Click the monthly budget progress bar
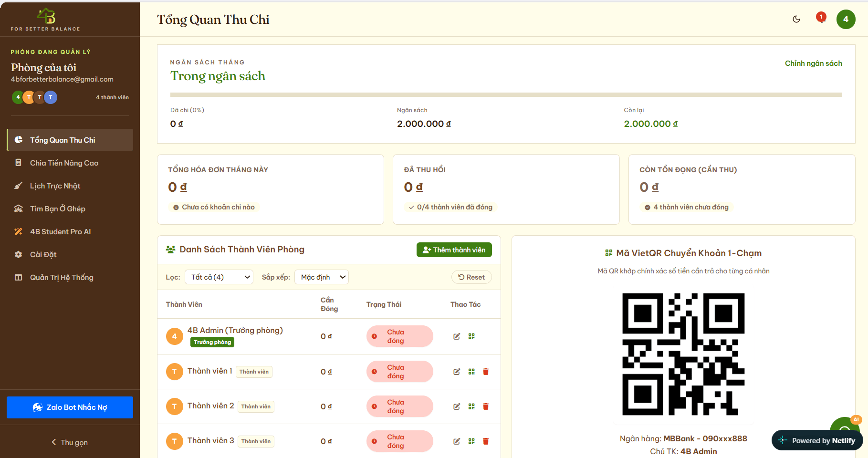 (x=506, y=94)
